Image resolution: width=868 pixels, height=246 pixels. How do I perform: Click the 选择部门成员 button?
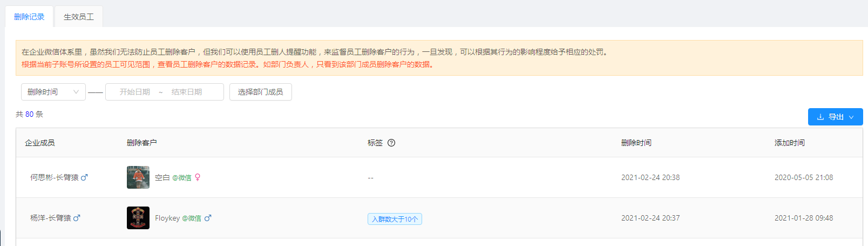(x=261, y=92)
